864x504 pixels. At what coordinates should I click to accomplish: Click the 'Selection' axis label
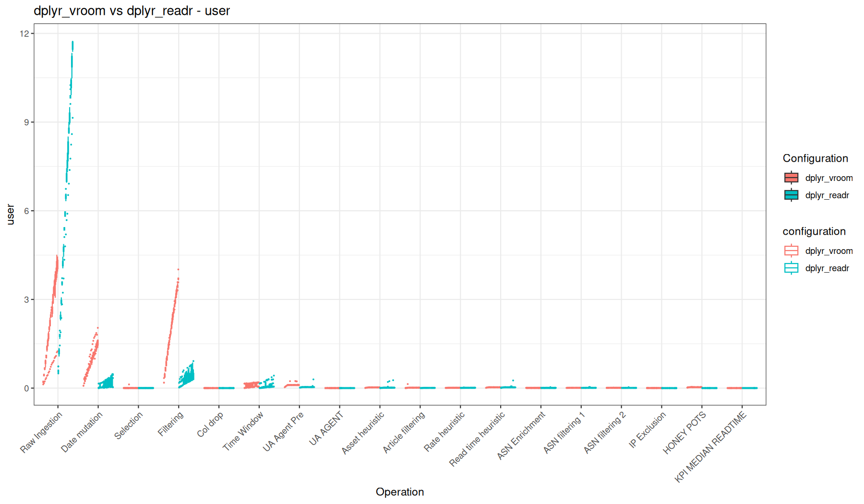pos(129,426)
